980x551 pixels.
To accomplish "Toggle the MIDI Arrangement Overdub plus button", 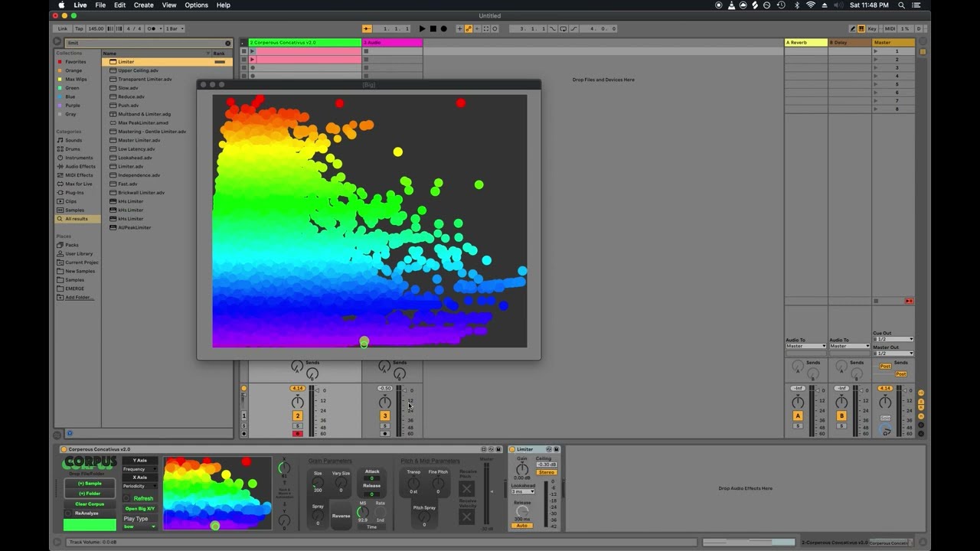I will tap(460, 28).
